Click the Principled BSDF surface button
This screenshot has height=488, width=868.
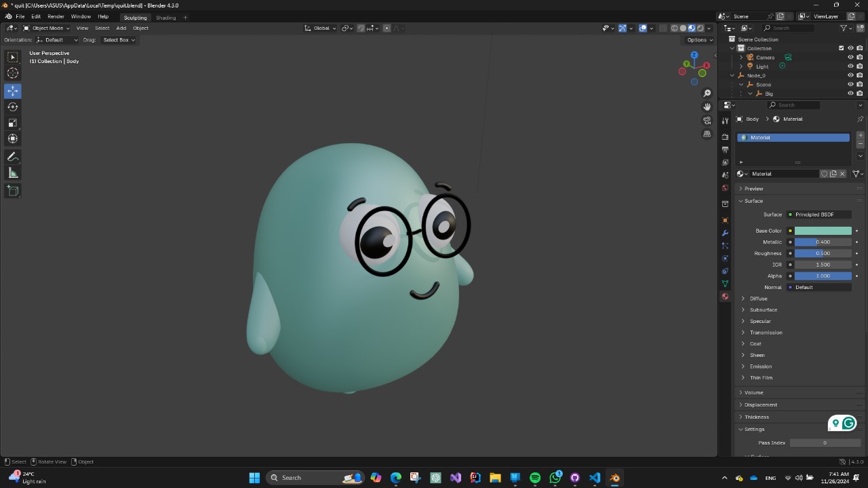(x=817, y=214)
